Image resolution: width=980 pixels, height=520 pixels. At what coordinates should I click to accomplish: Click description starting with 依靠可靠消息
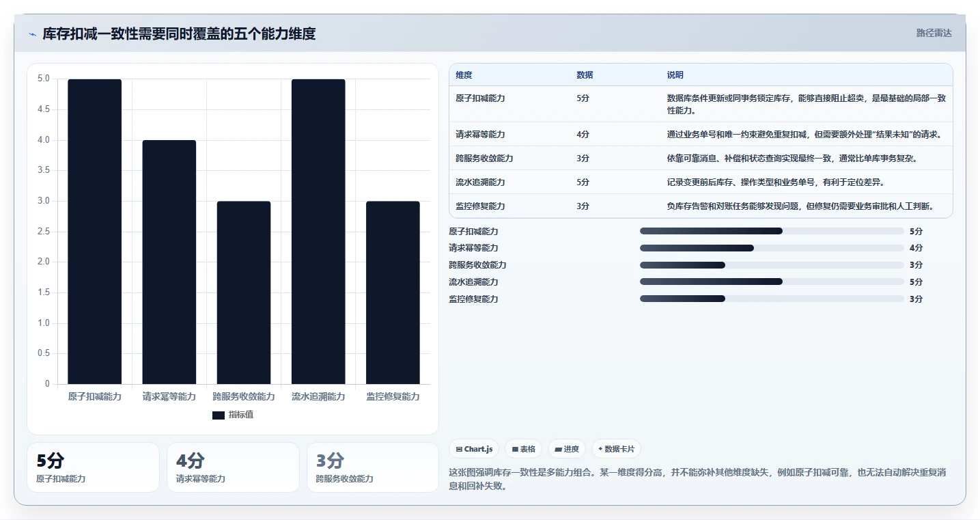(x=792, y=159)
